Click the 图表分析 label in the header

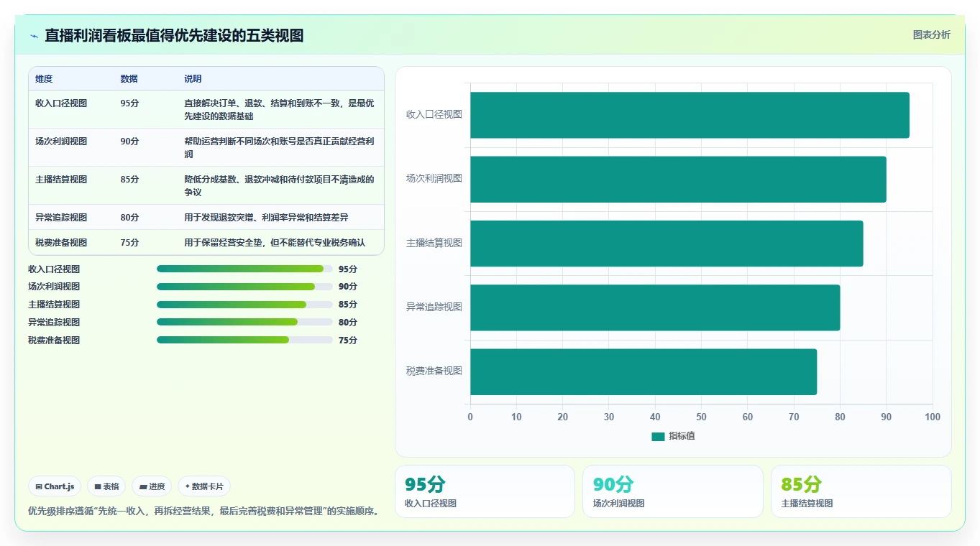pos(931,34)
